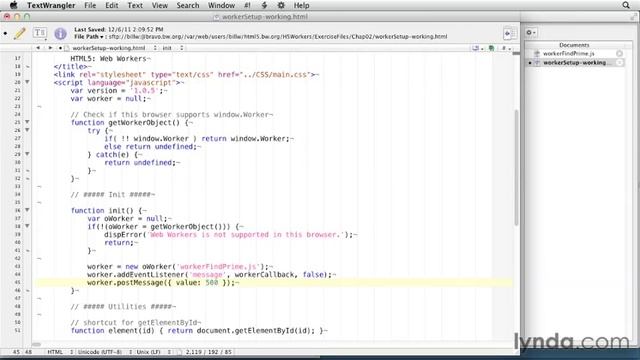The height and width of the screenshot is (360, 640).
Task: Click the window title workerSetup-working.html
Action: click(x=264, y=17)
